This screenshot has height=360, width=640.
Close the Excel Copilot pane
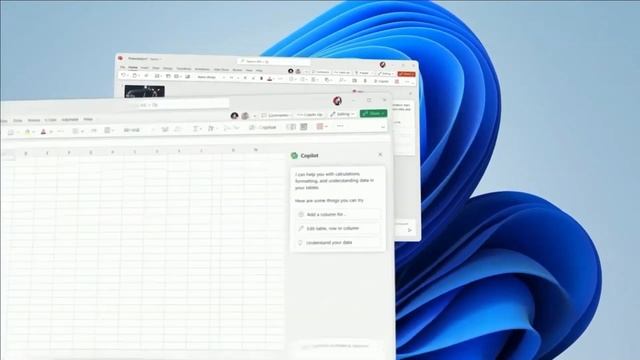click(380, 155)
